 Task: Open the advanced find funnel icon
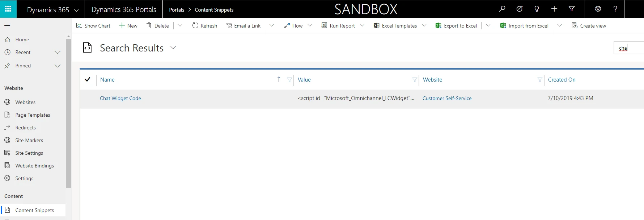572,9
